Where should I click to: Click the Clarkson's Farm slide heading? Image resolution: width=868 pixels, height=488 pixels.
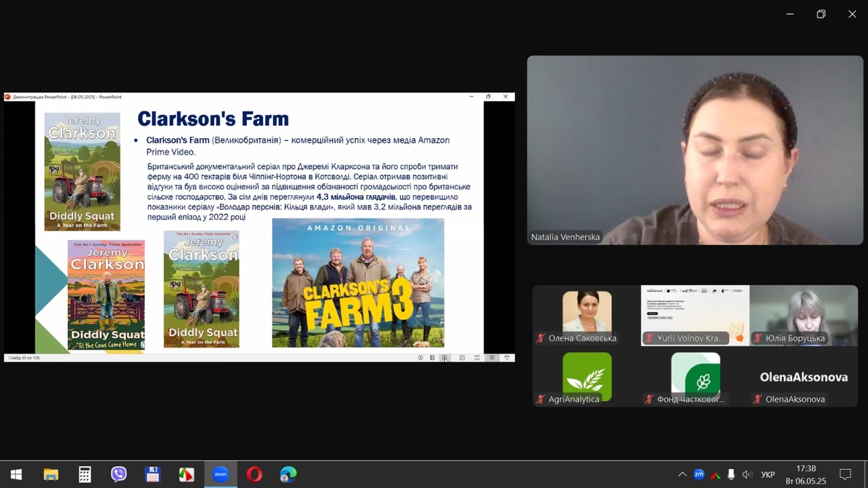coord(213,119)
